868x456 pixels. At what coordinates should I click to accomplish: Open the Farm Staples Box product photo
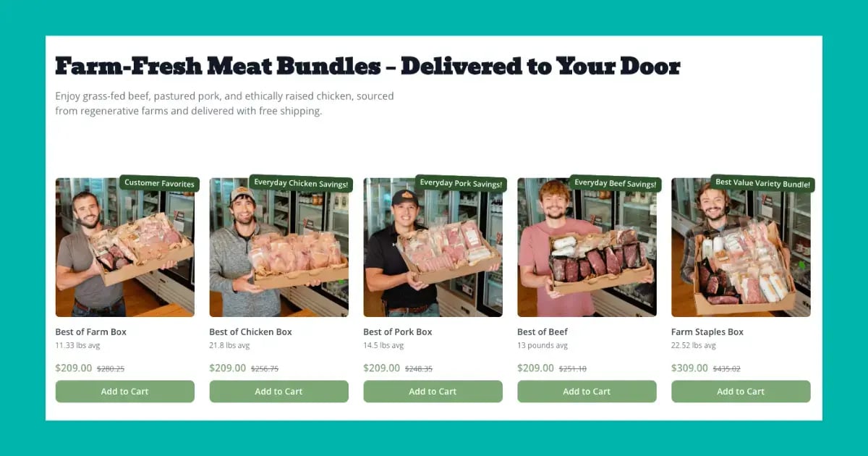coord(741,248)
